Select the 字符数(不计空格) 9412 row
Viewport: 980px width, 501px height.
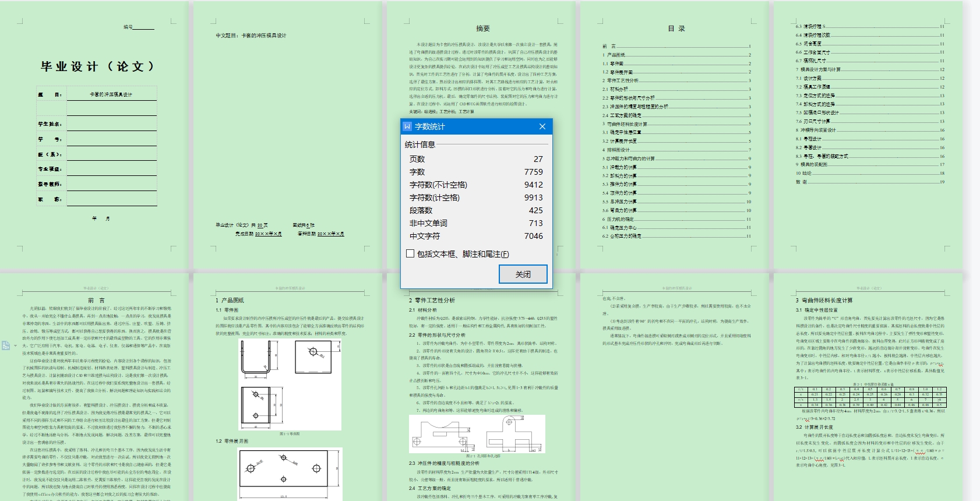click(x=476, y=185)
